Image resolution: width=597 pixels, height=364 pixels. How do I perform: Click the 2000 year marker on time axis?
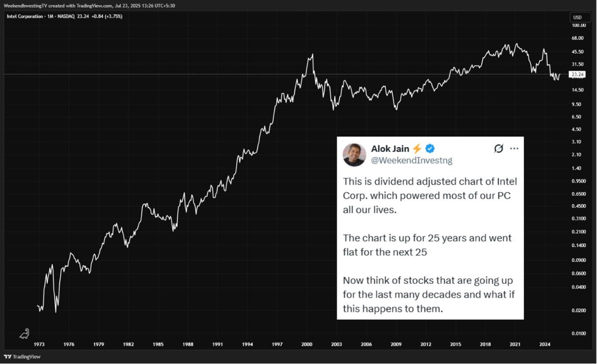[x=307, y=345]
